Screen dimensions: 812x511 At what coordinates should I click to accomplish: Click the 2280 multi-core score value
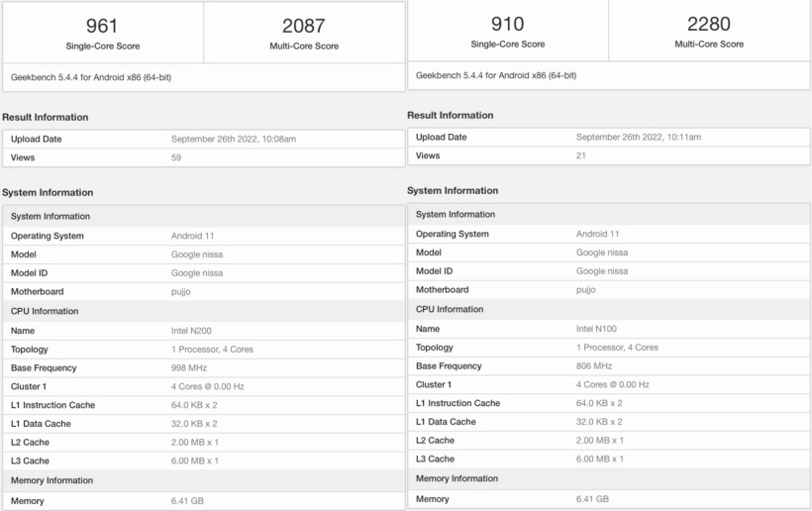pos(709,24)
